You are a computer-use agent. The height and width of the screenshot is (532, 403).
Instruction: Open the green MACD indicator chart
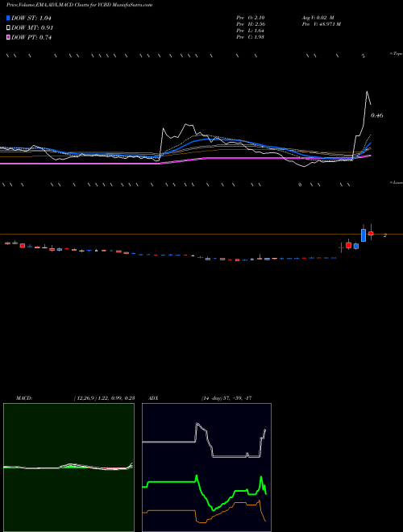tap(69, 468)
